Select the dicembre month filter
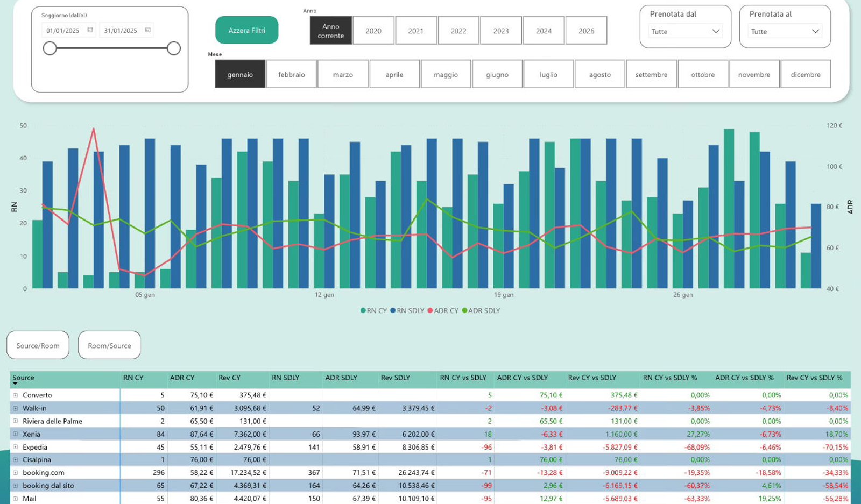 [806, 74]
